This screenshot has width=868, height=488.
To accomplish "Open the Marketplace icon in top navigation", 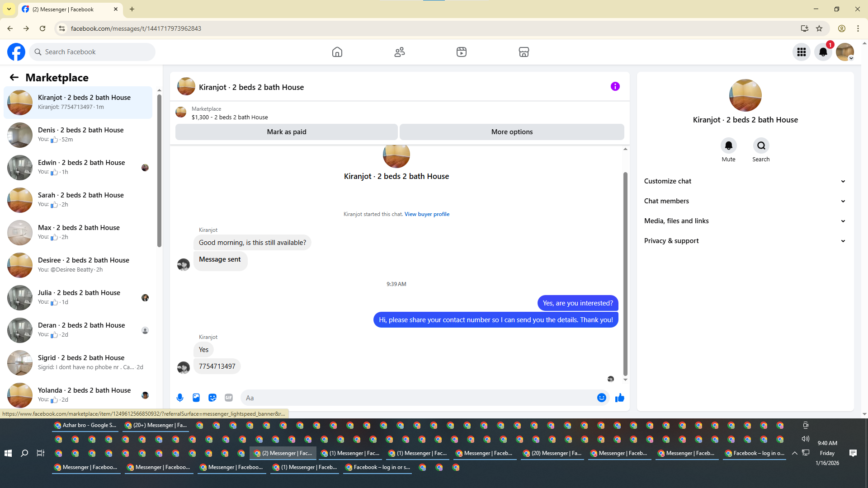I will pyautogui.click(x=524, y=52).
